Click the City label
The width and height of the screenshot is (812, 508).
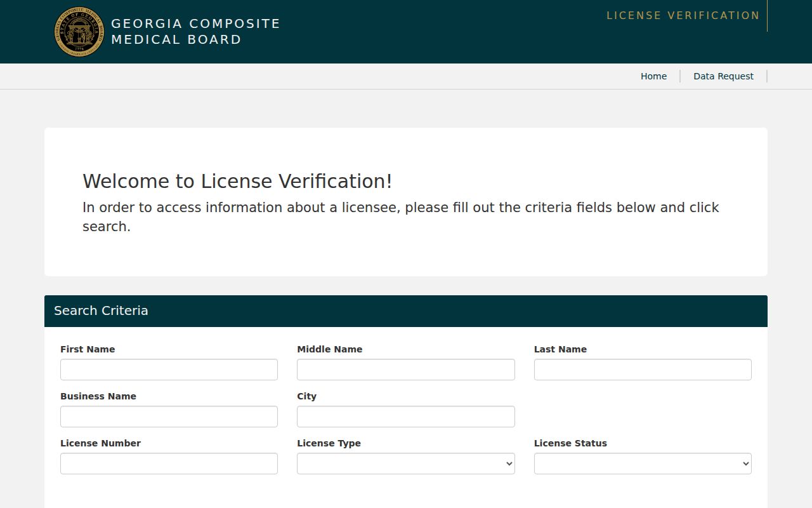click(x=306, y=396)
